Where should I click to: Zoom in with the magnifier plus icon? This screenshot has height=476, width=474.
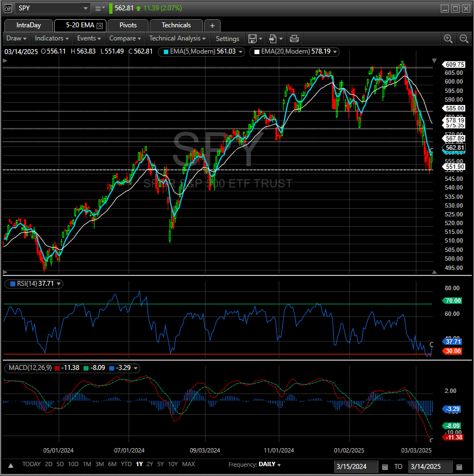(x=448, y=38)
